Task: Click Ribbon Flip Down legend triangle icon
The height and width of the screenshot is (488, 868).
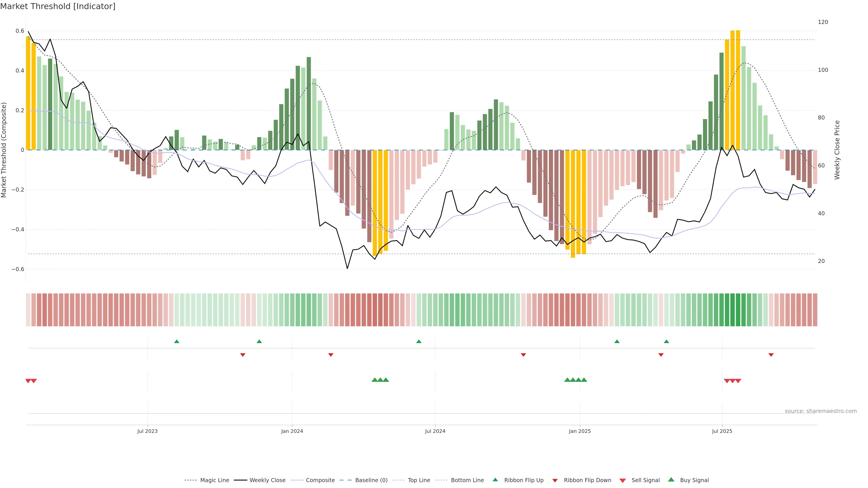Action: click(x=555, y=481)
